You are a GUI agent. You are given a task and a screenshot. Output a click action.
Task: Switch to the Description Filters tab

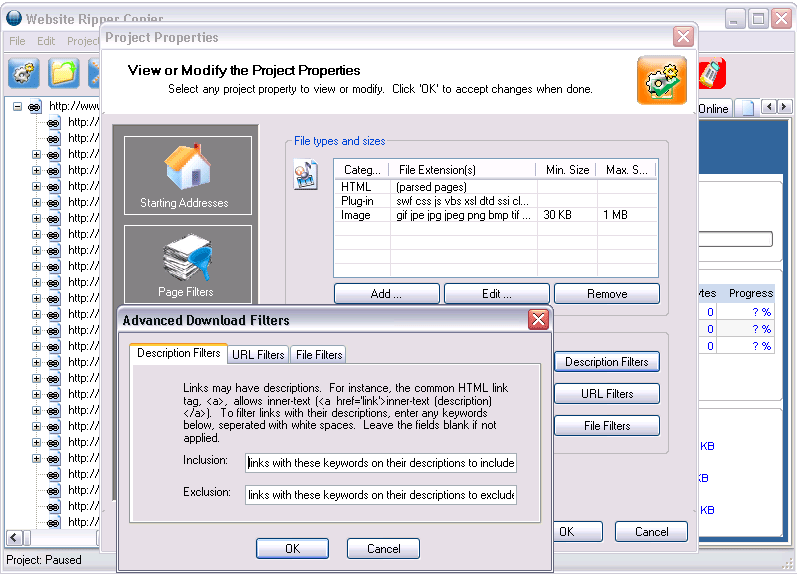click(x=178, y=353)
